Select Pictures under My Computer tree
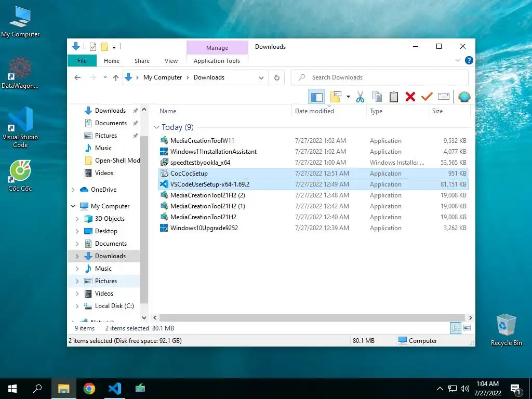 click(x=106, y=281)
